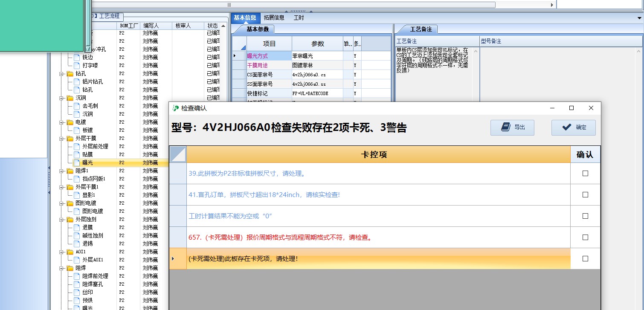Tick confirm box for 此板存在卡死项 row

[x=585, y=258]
